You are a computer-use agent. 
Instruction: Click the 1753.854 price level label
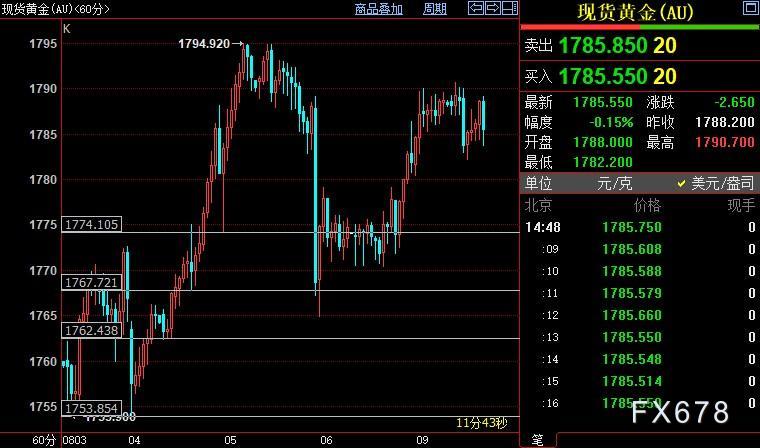coord(92,408)
